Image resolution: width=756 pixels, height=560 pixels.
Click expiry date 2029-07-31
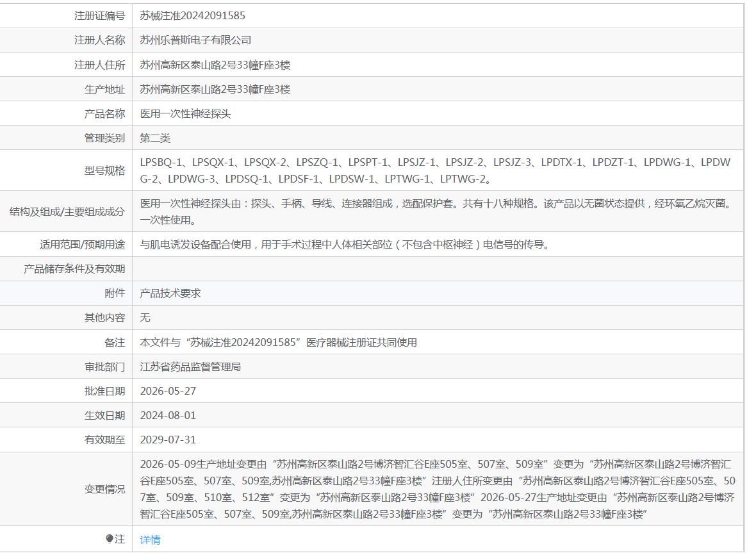click(x=168, y=440)
